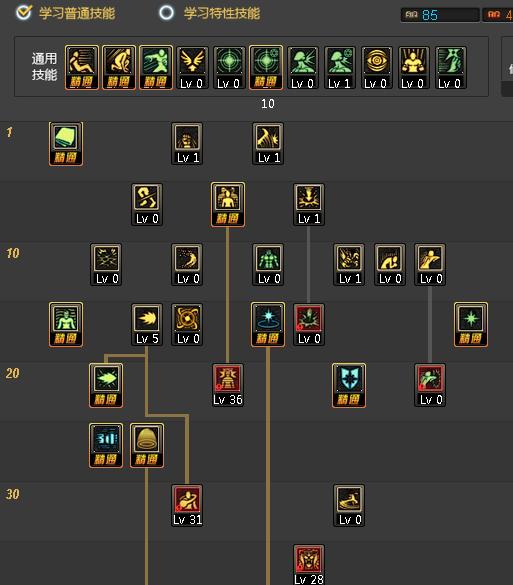Click the blue shield skill icon
This screenshot has height=585, width=513.
tap(349, 385)
